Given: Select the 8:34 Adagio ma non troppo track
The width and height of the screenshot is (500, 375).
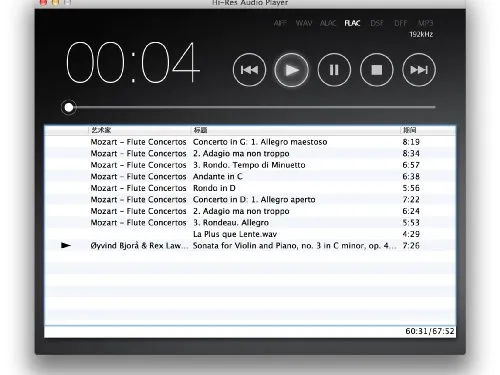Looking at the screenshot, I should pyautogui.click(x=250, y=154).
